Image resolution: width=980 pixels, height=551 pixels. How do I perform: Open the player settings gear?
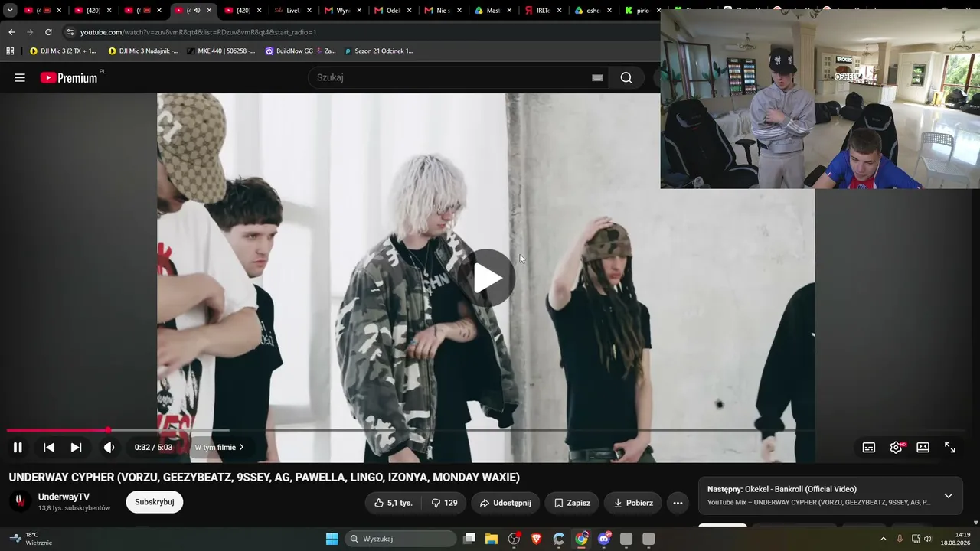point(896,448)
